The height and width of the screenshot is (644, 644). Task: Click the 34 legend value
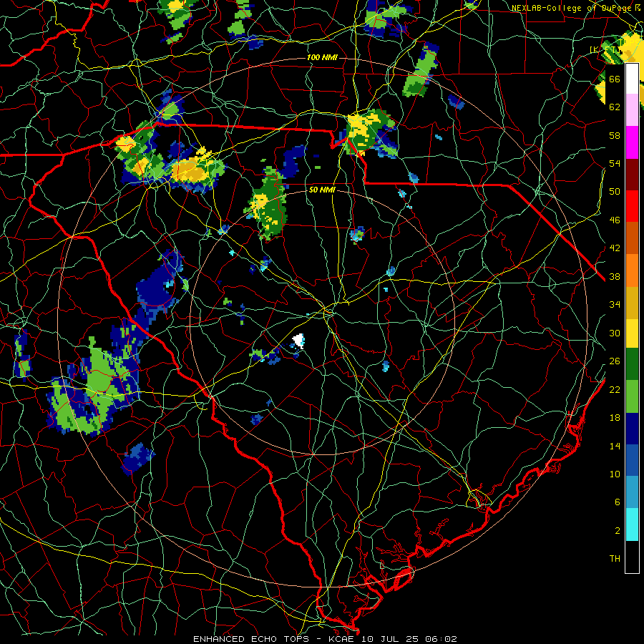click(x=615, y=304)
